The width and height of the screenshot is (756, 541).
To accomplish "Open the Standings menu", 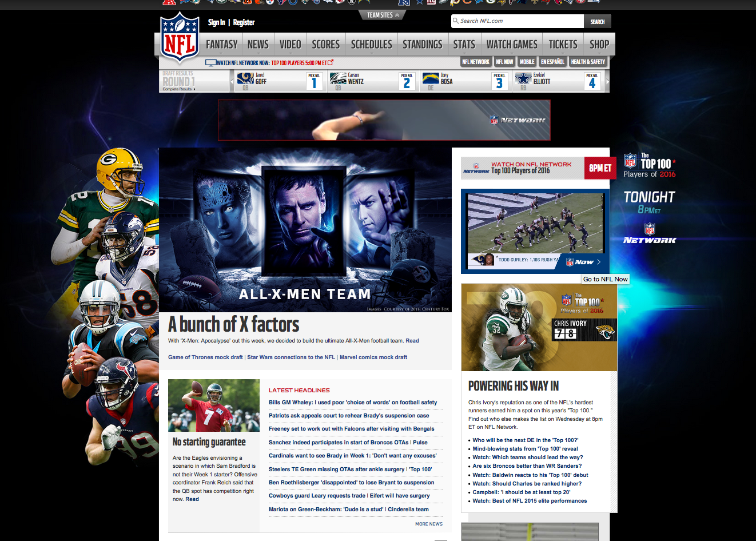I will 423,44.
